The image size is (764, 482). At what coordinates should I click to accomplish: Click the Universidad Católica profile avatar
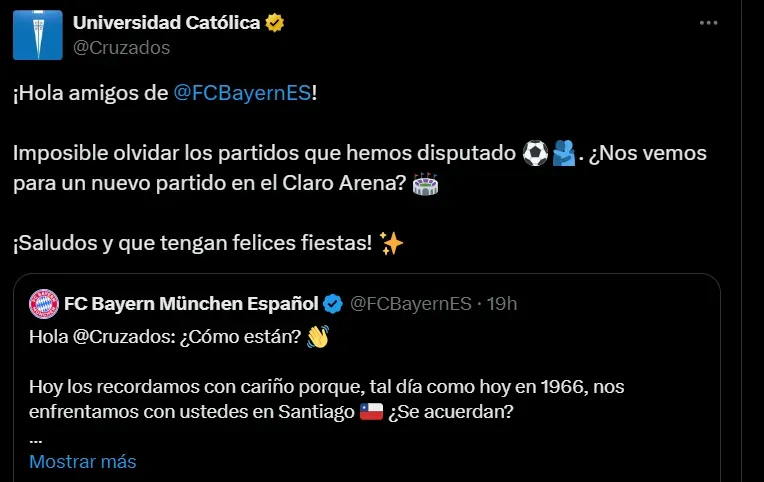click(38, 35)
